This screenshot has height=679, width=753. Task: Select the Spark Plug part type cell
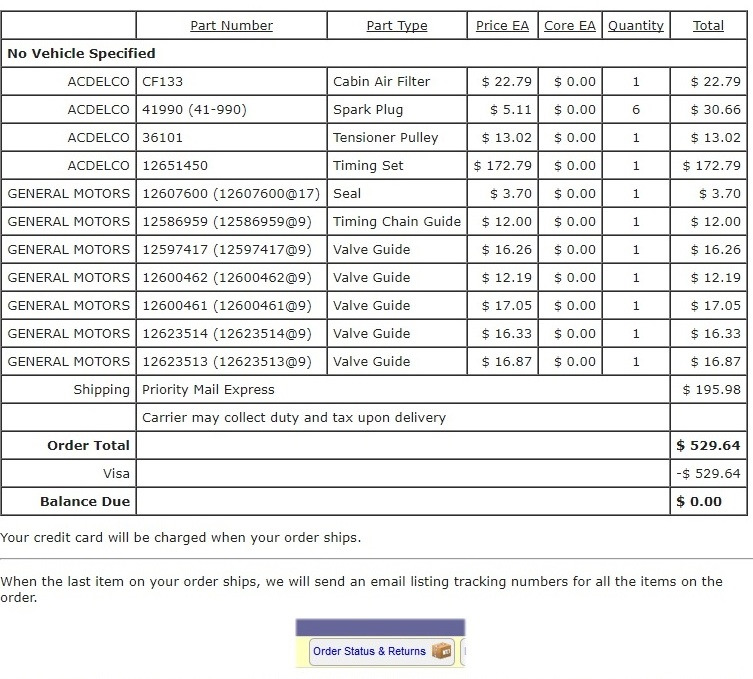(x=397, y=109)
